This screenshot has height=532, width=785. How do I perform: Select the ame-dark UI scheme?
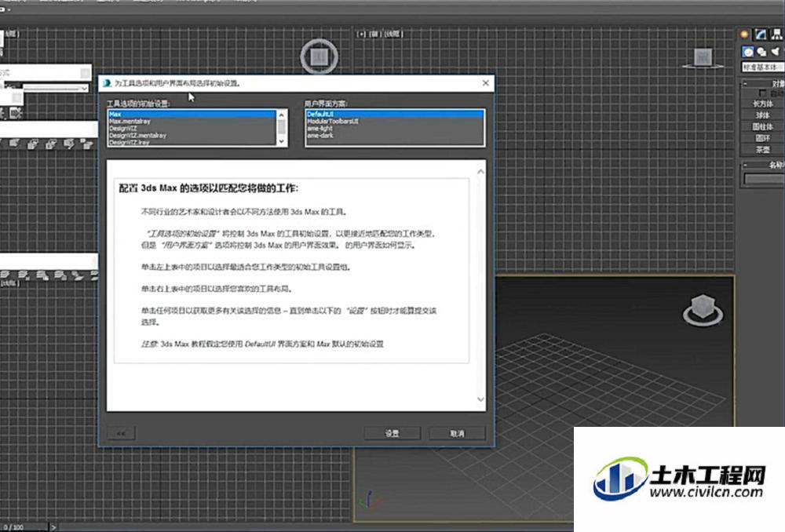(x=395, y=135)
